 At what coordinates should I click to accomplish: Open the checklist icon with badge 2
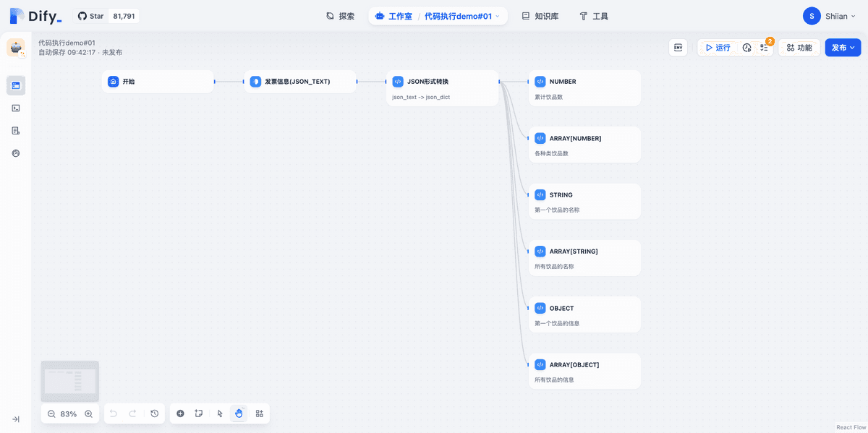point(764,48)
